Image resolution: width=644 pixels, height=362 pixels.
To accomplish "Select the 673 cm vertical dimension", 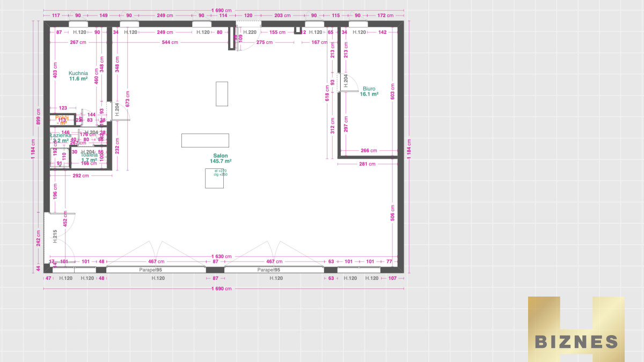I will coord(127,100).
